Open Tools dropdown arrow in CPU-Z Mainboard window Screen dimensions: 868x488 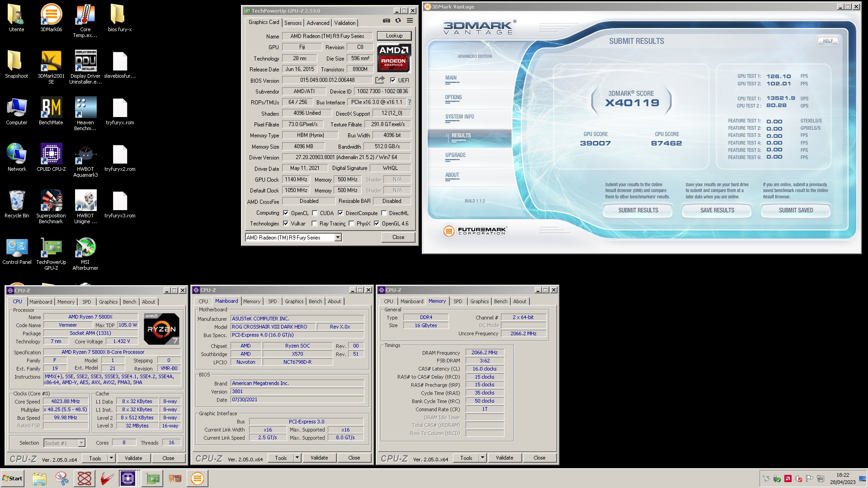pos(297,458)
